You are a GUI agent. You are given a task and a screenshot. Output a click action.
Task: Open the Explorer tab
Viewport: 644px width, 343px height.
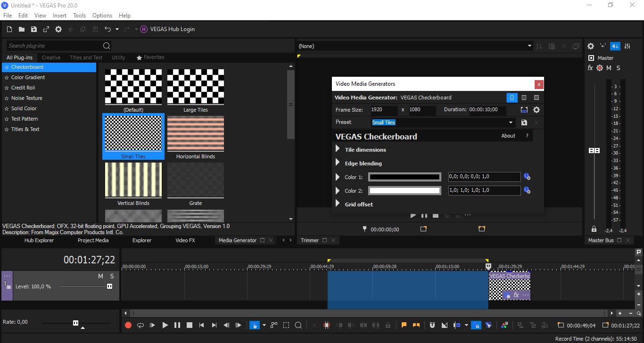pyautogui.click(x=142, y=240)
